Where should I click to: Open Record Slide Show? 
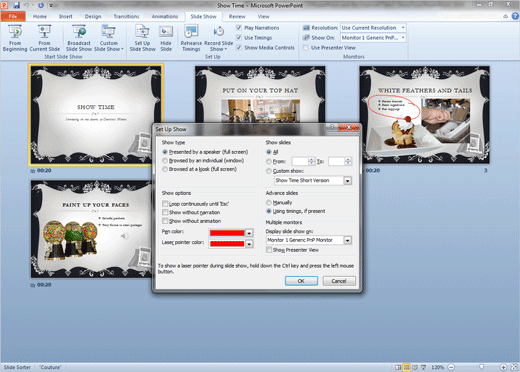point(218,38)
